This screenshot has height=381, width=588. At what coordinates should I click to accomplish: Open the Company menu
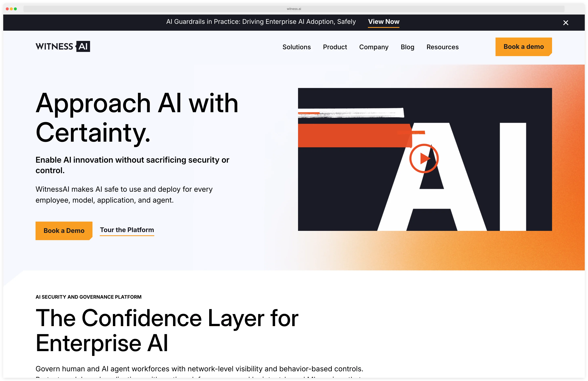pyautogui.click(x=374, y=47)
